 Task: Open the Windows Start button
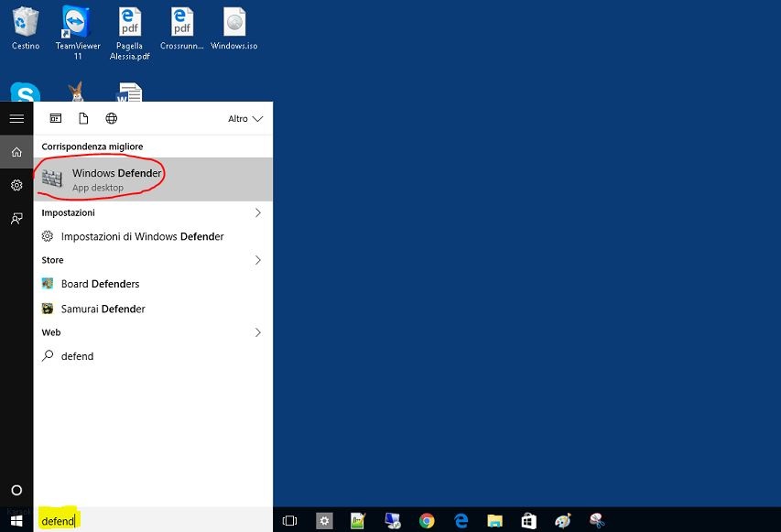coord(16,521)
